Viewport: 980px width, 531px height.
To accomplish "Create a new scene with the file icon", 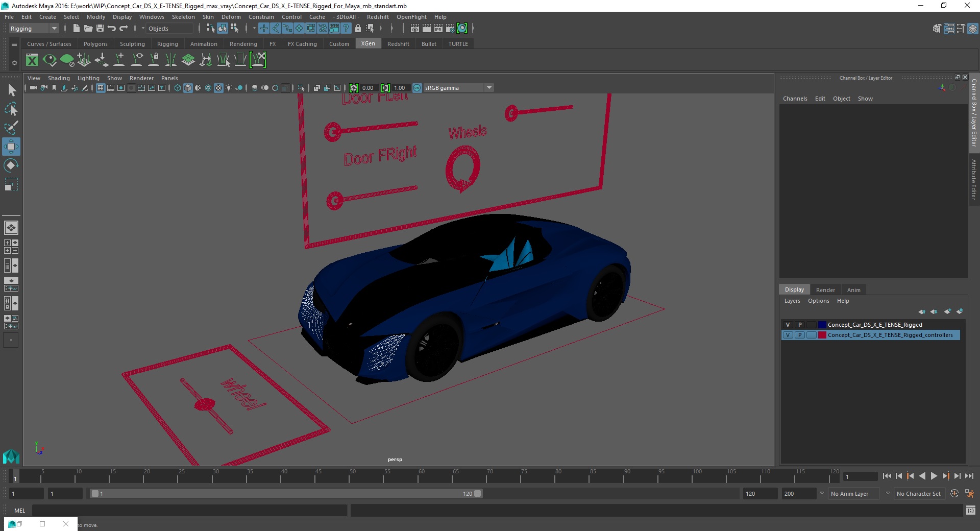I will coord(76,29).
